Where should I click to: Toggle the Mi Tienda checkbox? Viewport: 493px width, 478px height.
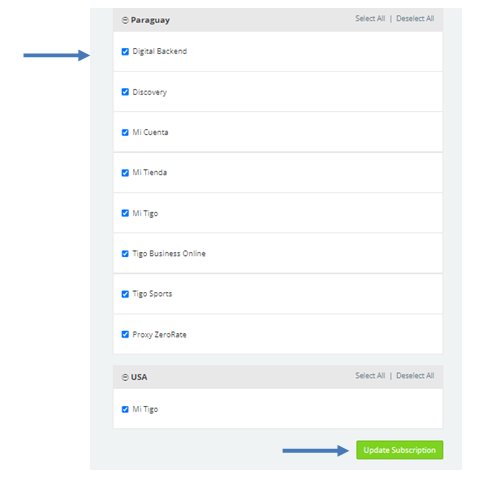125,173
